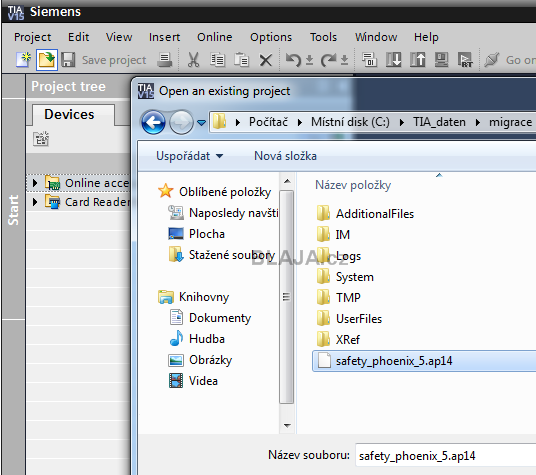Click the navigation pane scrollbar up arrow
The height and width of the screenshot is (475, 536).
coord(287,181)
